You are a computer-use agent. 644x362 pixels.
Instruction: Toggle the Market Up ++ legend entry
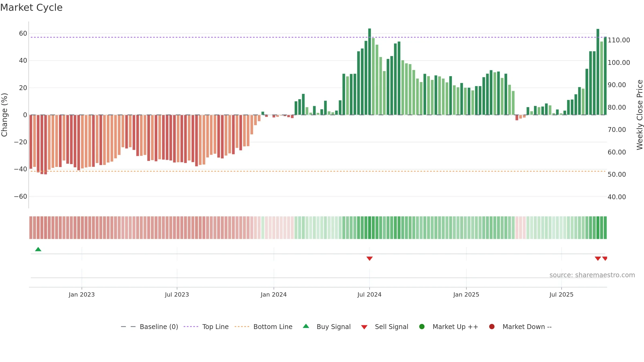coord(449,327)
